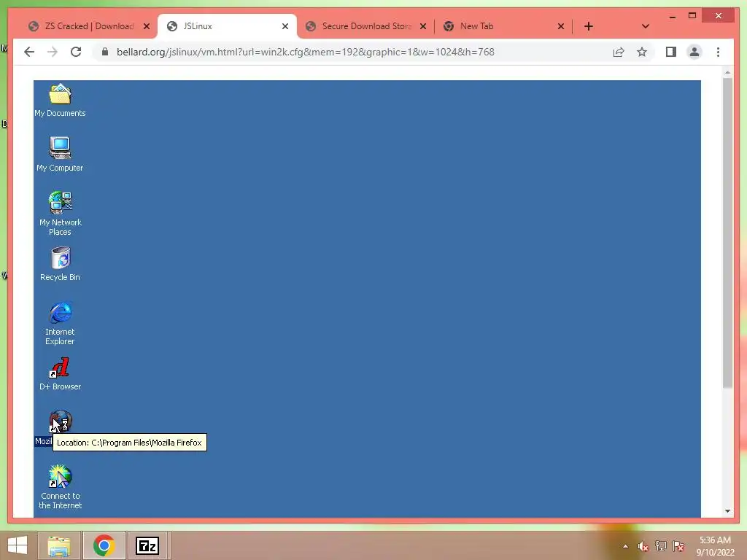Close the JSLinux tab

click(285, 26)
